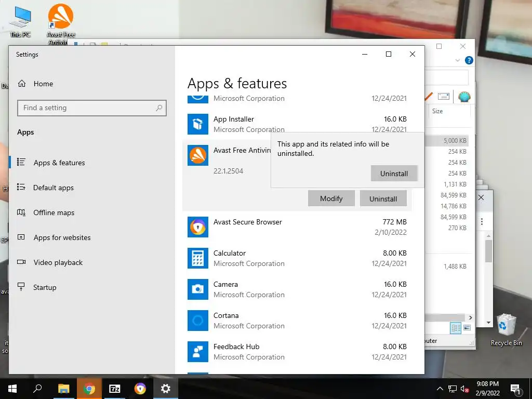Click version text 22.1.2504
Screen dimensions: 532x399
click(x=229, y=171)
